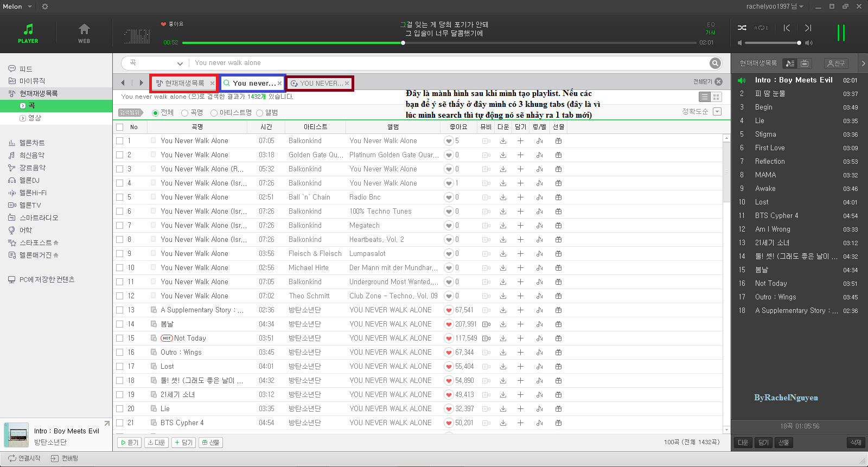Adjust the volume slider

tap(773, 42)
